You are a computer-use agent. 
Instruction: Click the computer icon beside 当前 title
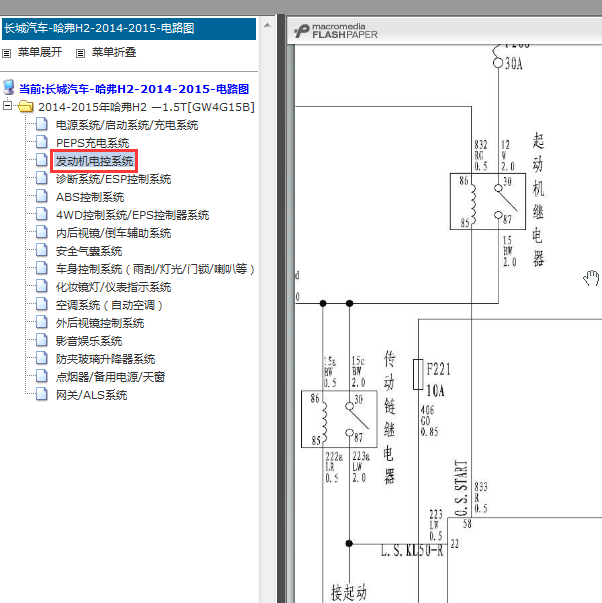coord(9,88)
